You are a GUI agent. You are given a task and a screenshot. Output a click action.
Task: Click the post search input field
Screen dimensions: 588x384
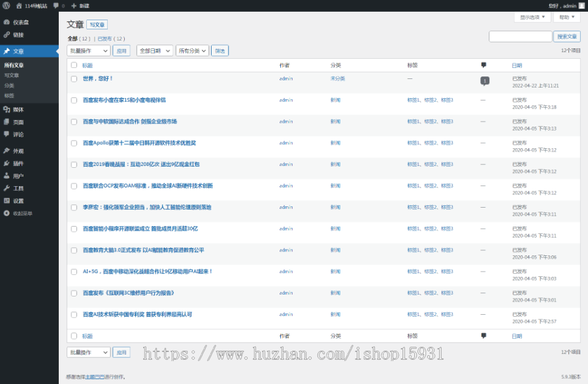[x=520, y=37]
